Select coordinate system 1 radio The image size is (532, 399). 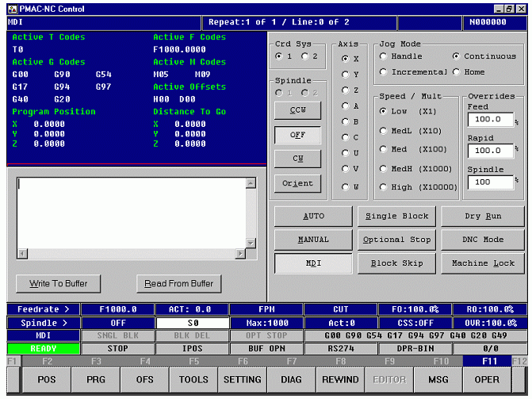(x=279, y=56)
